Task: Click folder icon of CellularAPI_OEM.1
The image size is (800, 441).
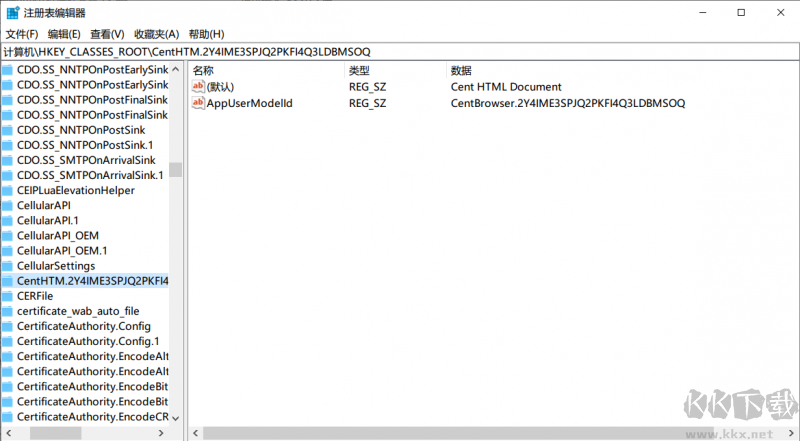Action: point(7,251)
